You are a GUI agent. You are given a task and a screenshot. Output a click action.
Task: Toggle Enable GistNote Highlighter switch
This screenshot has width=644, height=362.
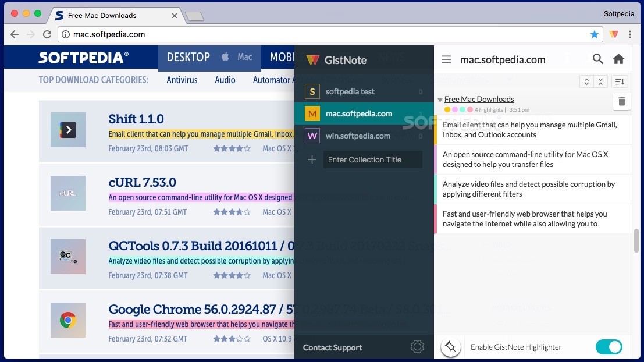pos(609,347)
